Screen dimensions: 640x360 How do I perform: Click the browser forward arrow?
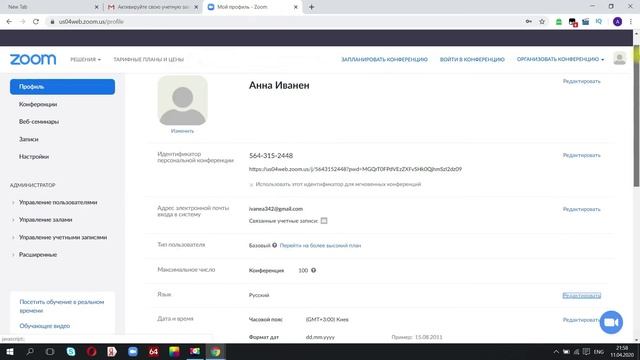click(22, 22)
